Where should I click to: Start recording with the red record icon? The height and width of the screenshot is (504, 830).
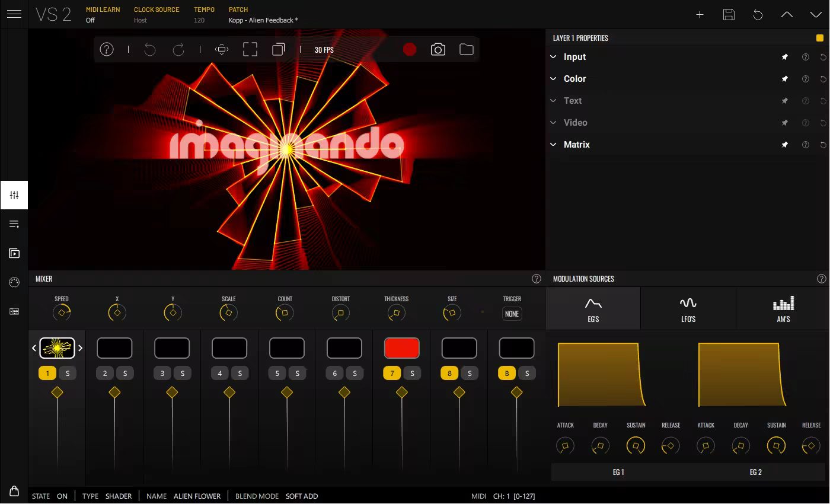tap(410, 49)
